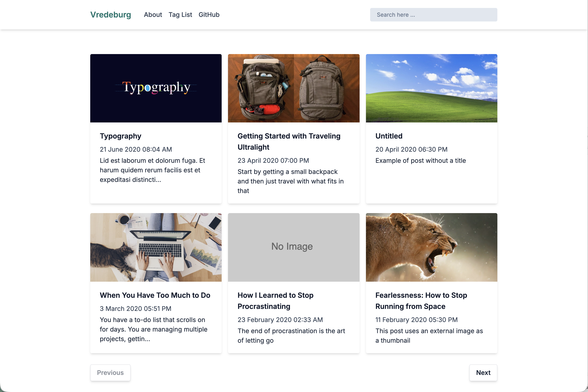Click the Previous pagination button

pos(110,373)
